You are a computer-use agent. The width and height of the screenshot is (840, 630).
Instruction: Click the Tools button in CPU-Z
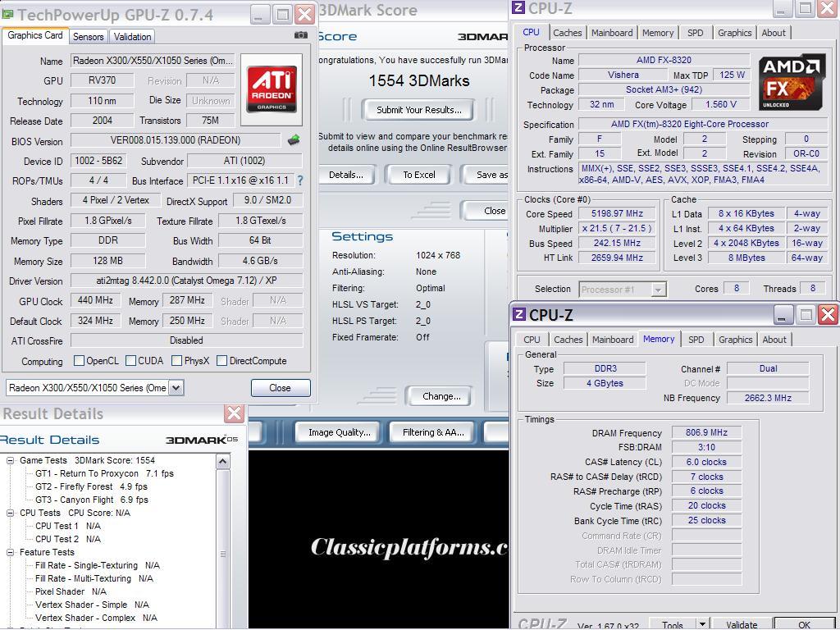(x=673, y=624)
